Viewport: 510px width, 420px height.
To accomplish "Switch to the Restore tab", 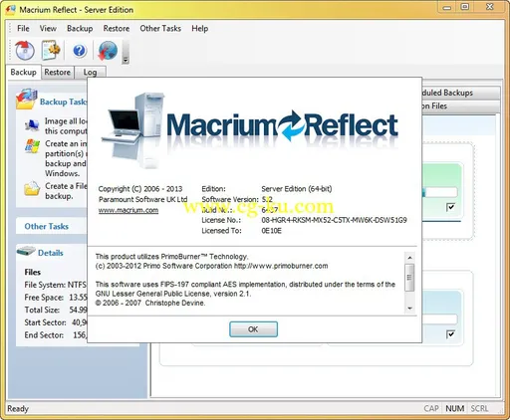I will (x=58, y=72).
